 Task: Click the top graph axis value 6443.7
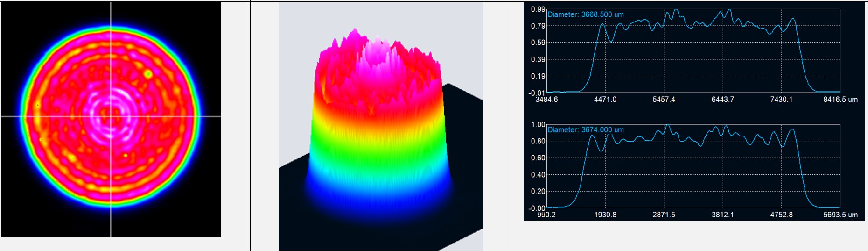pyautogui.click(x=723, y=100)
